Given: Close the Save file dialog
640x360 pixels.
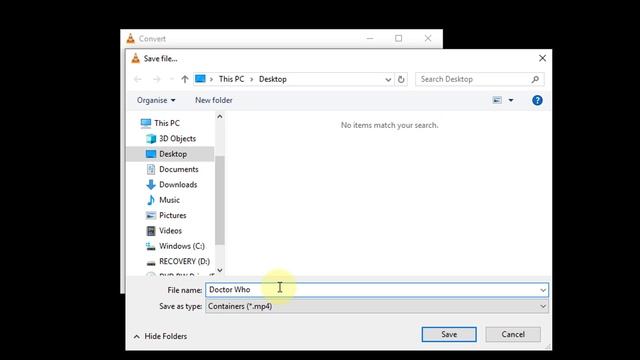Looking at the screenshot, I should coord(542,58).
